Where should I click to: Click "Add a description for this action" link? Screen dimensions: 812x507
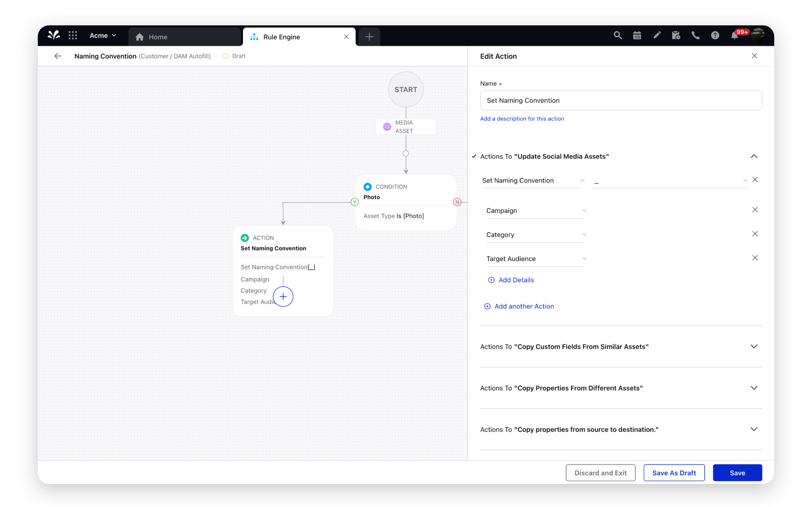522,119
